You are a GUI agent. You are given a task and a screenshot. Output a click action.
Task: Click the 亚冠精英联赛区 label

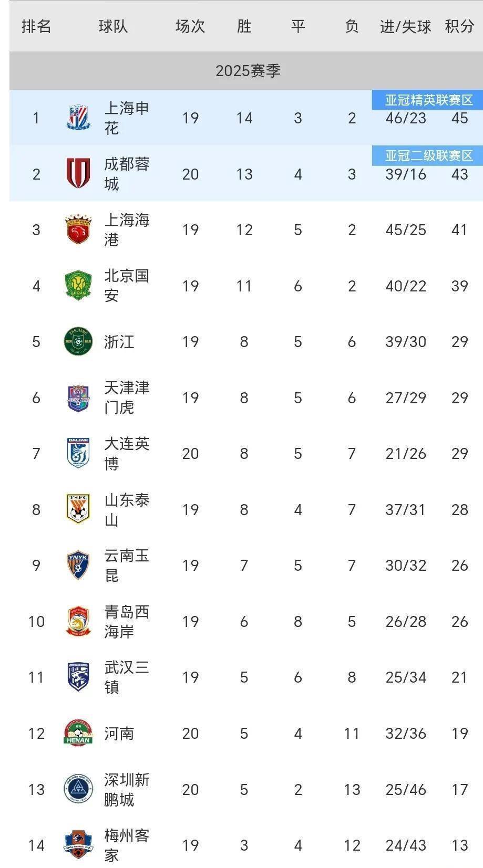[428, 100]
